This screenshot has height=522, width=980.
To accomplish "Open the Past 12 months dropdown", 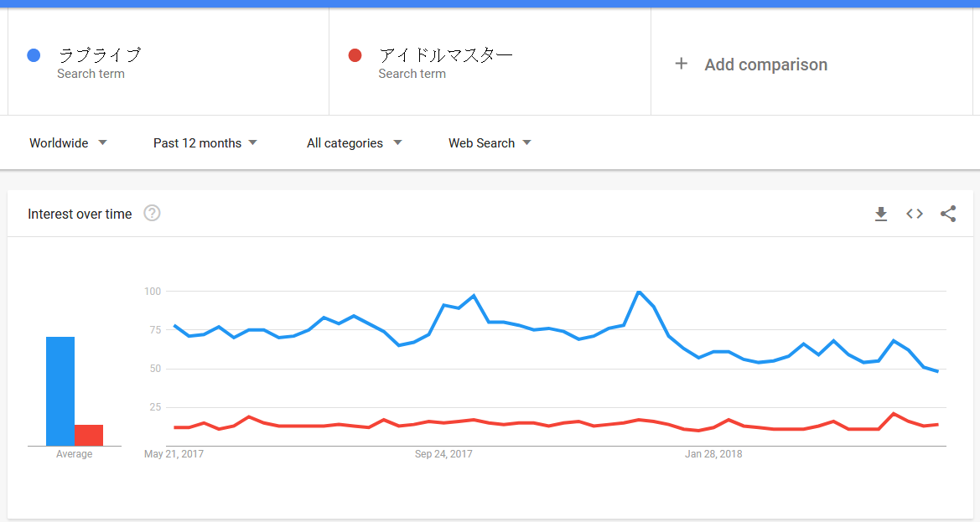I will pos(205,143).
